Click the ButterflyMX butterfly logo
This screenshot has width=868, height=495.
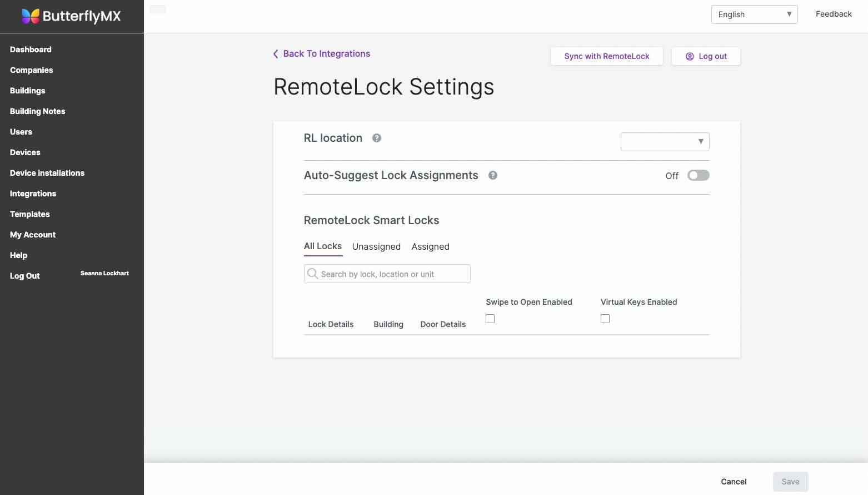[31, 16]
